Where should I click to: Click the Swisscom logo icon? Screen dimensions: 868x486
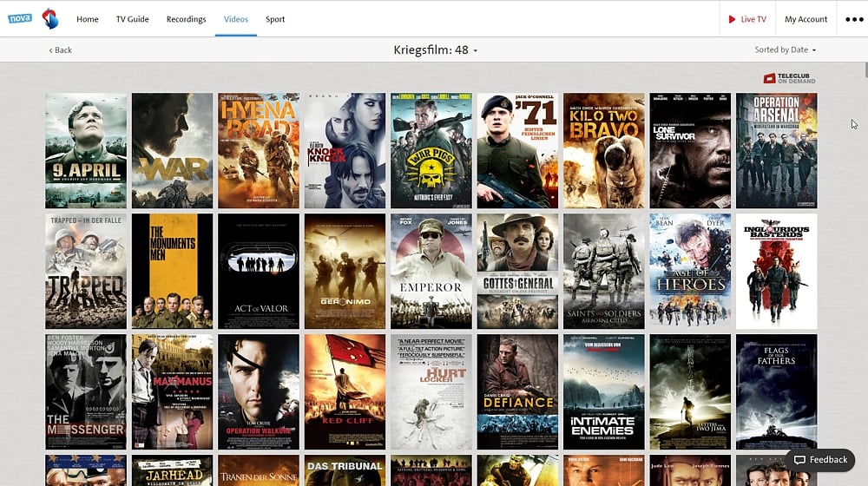tap(50, 19)
